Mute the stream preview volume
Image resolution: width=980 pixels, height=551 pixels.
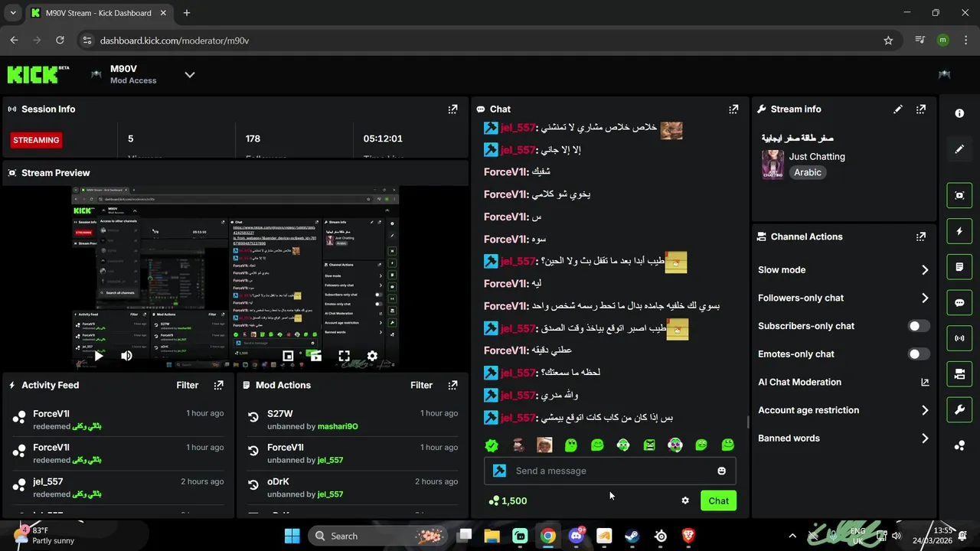coord(126,356)
